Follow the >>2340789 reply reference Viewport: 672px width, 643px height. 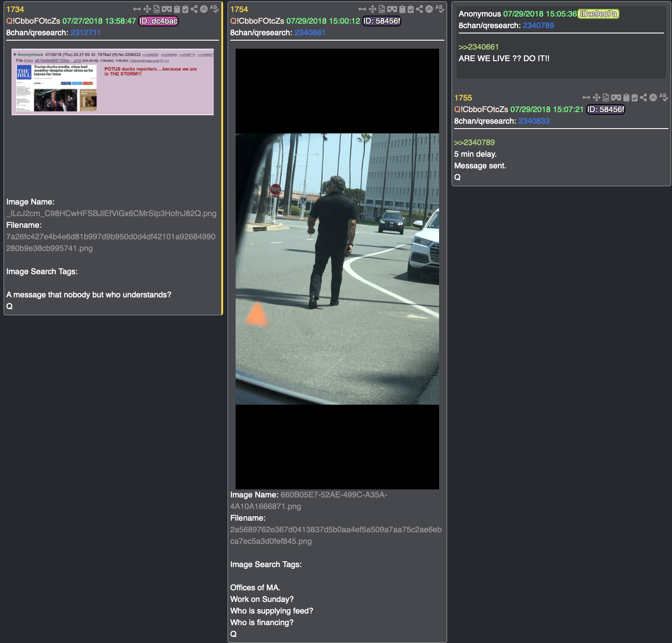[x=474, y=142]
